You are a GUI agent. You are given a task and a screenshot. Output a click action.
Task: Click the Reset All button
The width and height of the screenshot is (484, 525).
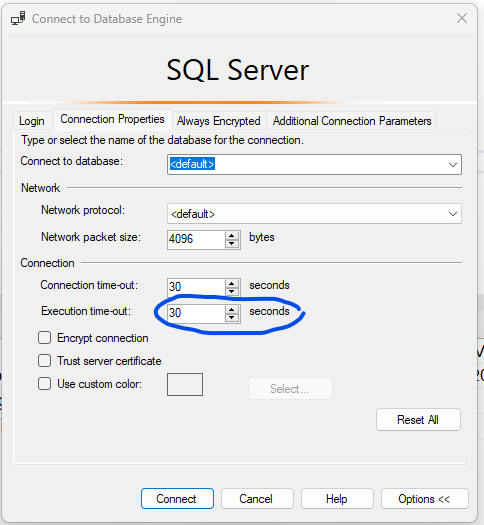[x=418, y=420]
